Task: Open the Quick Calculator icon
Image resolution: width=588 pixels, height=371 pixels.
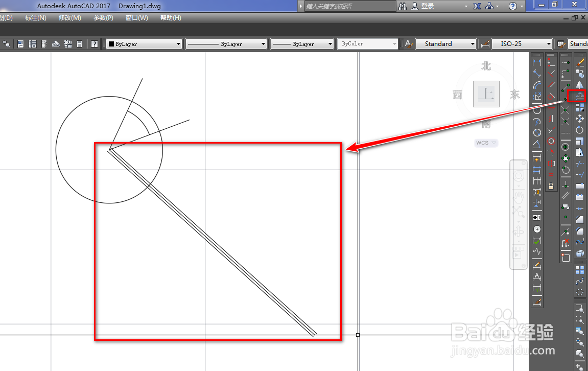Action: (80, 44)
